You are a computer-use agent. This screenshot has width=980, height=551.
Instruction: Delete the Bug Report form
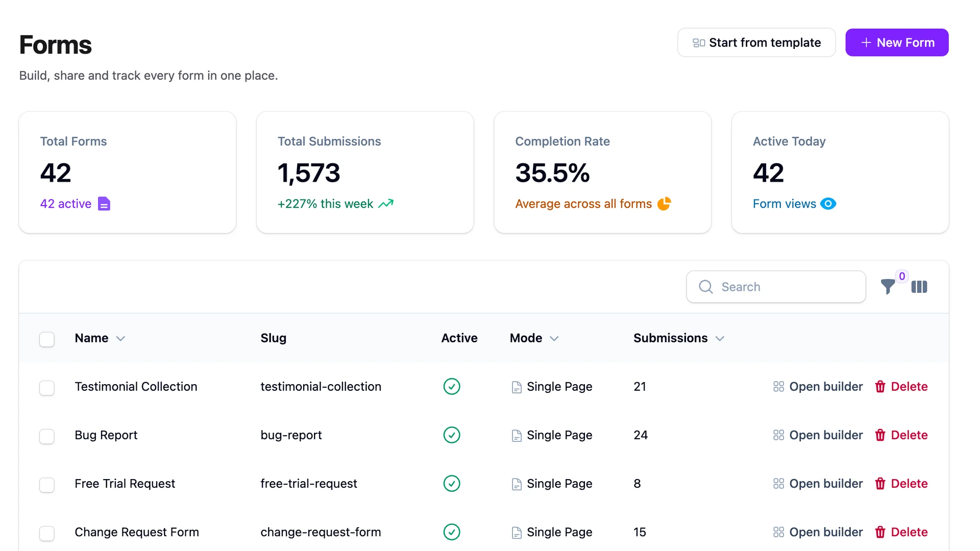click(x=901, y=435)
